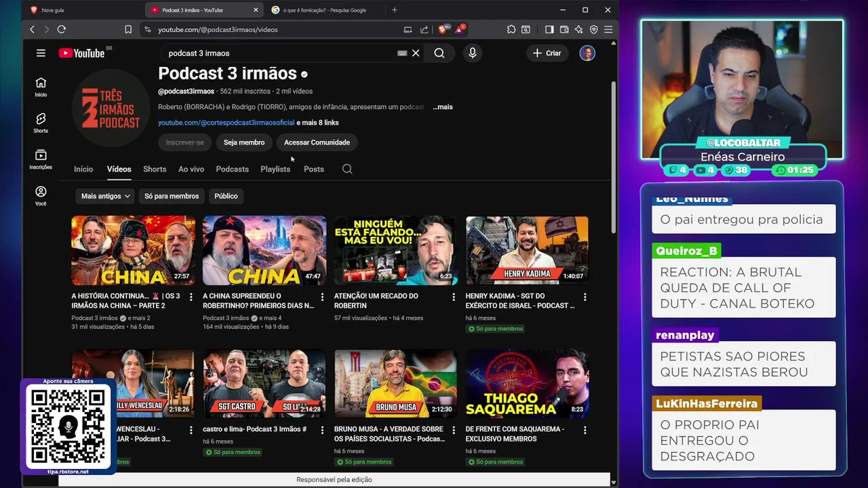Reload the current page
868x488 pixels.
pos(61,29)
